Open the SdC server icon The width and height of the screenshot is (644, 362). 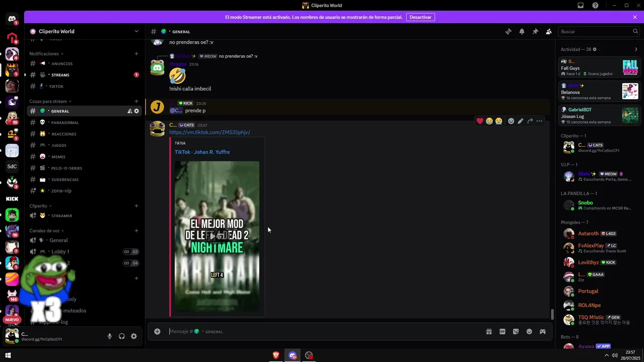point(12,166)
